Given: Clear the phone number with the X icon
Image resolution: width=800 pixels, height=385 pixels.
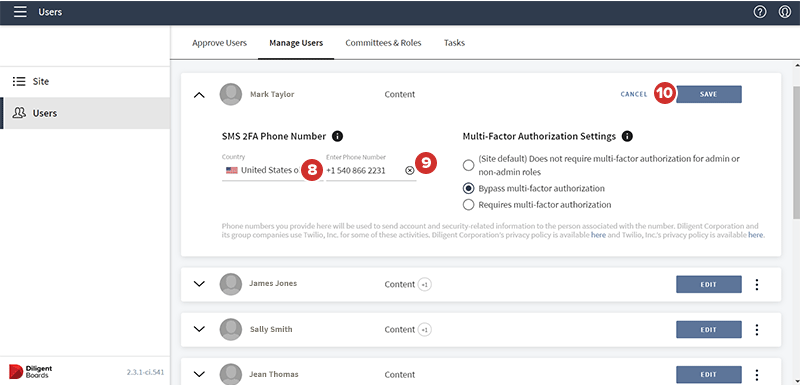Looking at the screenshot, I should (410, 171).
